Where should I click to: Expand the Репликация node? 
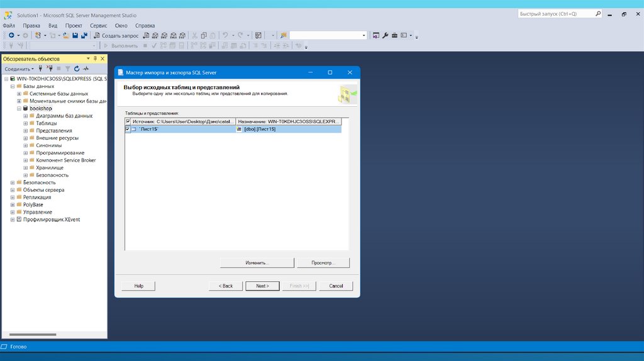tap(13, 197)
